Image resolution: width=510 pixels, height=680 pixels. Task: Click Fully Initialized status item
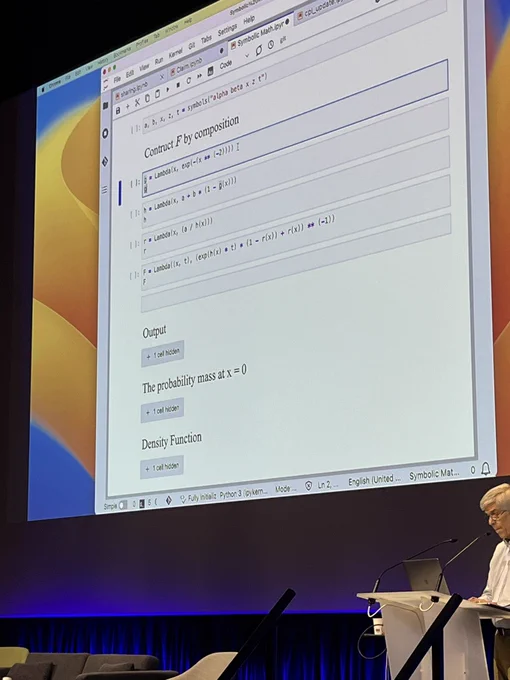(198, 498)
